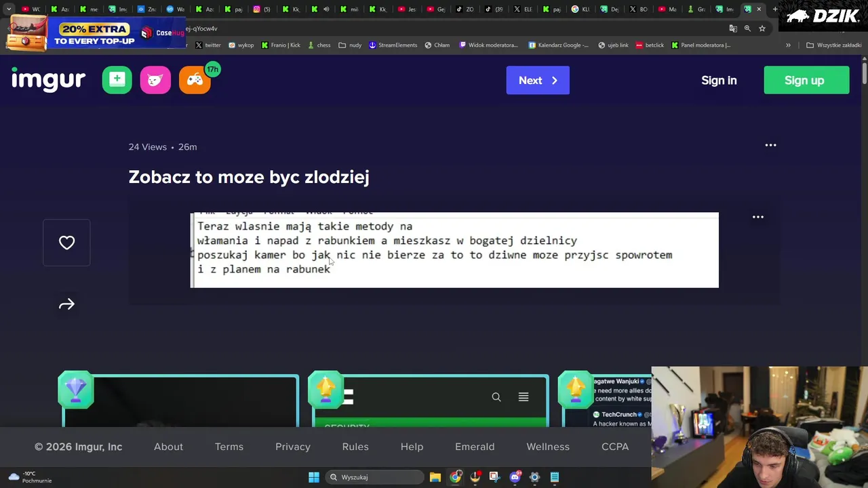
Task: Open the Kalendarz Google bookmark
Action: pos(558,45)
